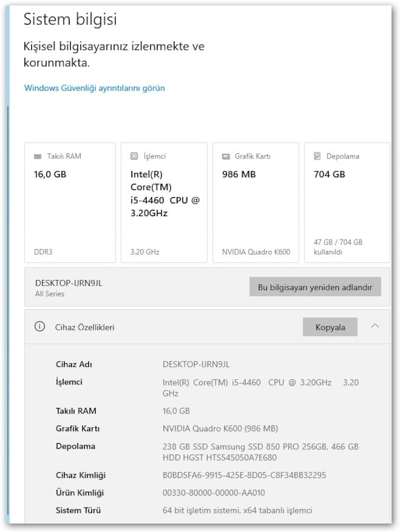The height and width of the screenshot is (532, 400).
Task: Open Windows Güvenliği ayrıntılarını görün link
Action: tap(94, 88)
